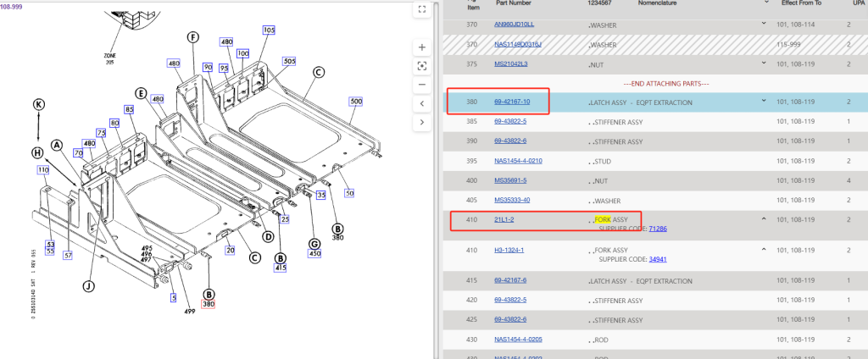Open part number 69-42167-6

pos(509,280)
